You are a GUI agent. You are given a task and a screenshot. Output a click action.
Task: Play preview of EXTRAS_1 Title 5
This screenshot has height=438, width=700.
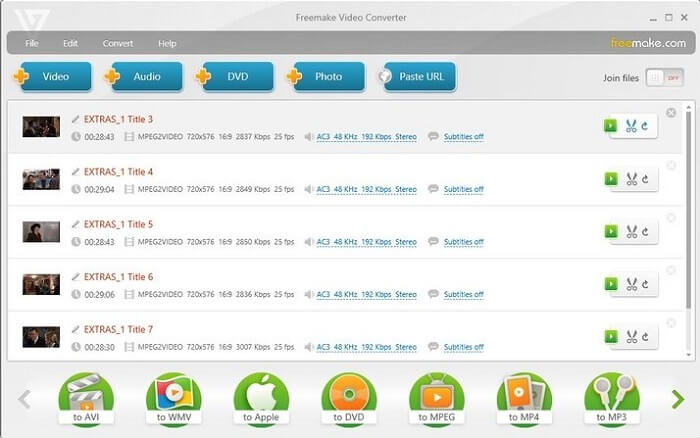(611, 231)
